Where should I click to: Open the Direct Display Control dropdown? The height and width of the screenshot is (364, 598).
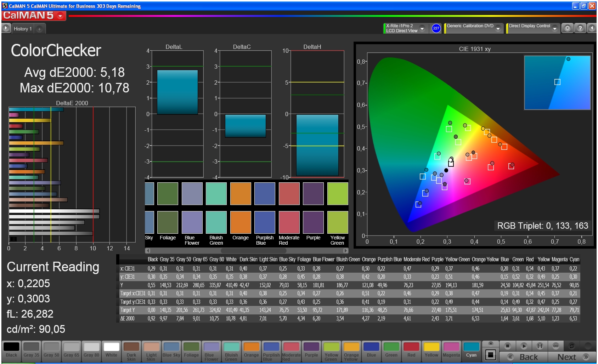pos(555,28)
